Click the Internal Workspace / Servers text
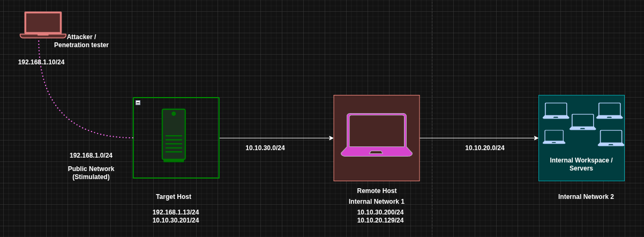Screen dimensions: 644x237 pyautogui.click(x=581, y=164)
